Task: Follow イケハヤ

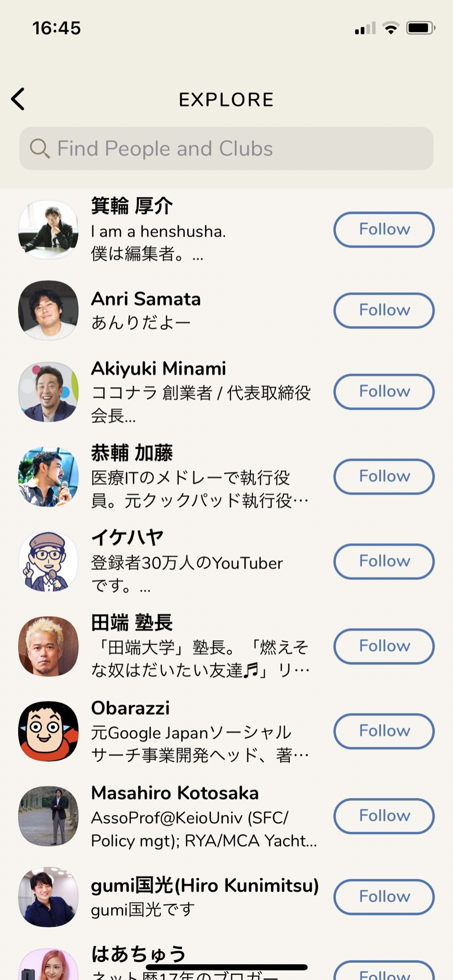Action: [x=384, y=561]
